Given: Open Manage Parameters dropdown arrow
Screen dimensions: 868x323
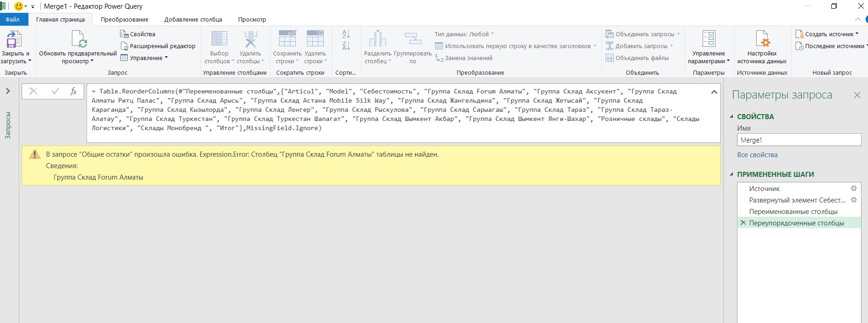Looking at the screenshot, I should 728,61.
